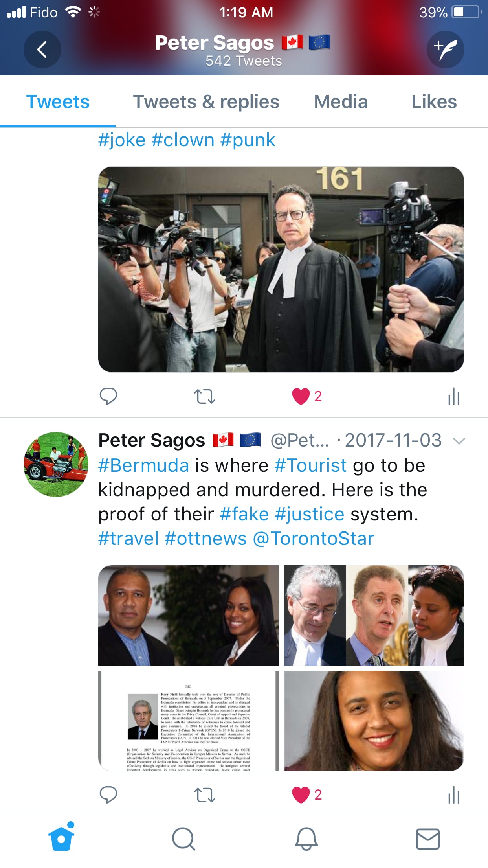Tap the back arrow button
488x868 pixels.
tap(42, 50)
